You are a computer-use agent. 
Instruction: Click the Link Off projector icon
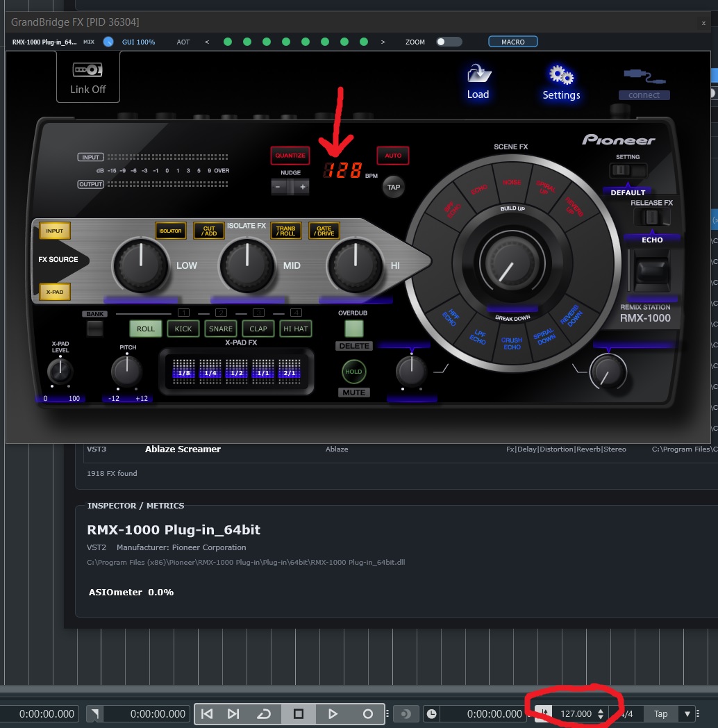tap(87, 70)
